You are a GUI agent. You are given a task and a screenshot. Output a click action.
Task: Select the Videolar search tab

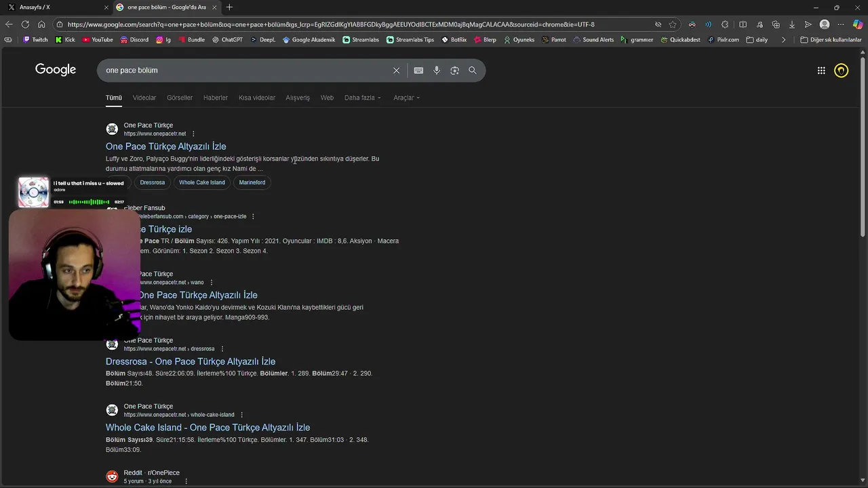tap(144, 98)
